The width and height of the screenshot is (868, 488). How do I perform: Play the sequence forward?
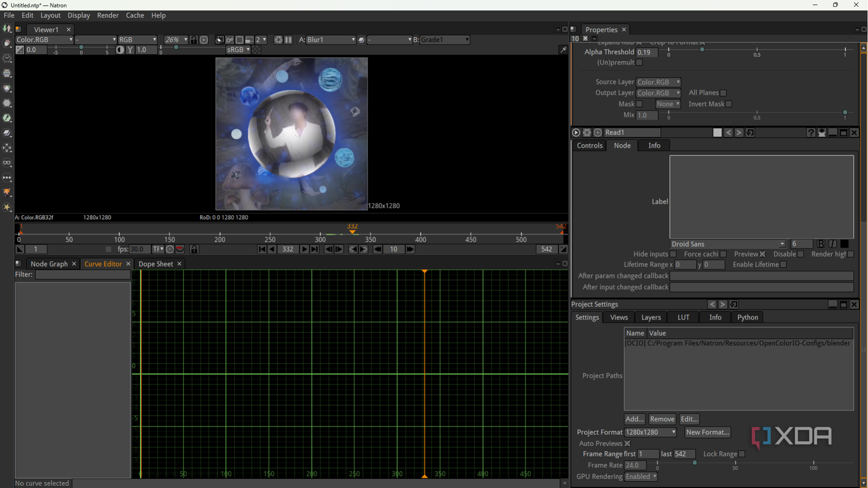[x=304, y=249]
